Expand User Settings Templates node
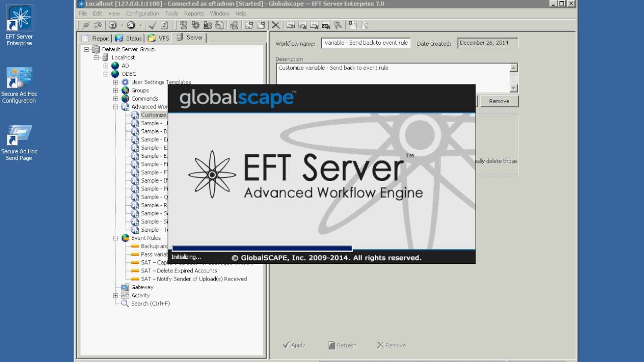 116,82
